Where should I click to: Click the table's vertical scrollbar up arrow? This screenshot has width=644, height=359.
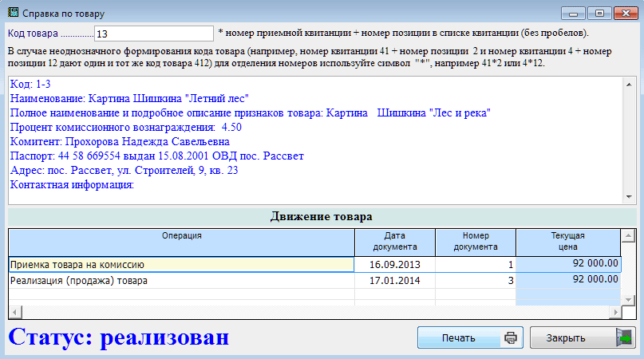[628, 236]
